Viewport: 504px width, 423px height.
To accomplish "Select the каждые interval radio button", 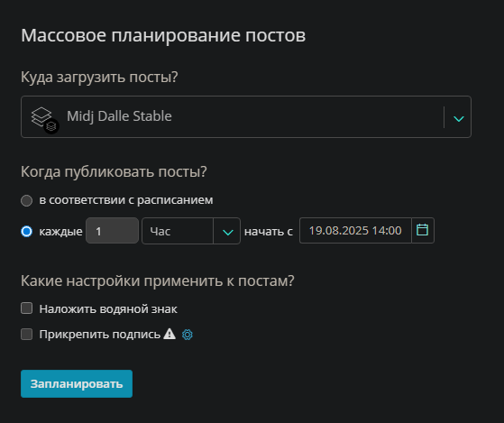I will 27,232.
